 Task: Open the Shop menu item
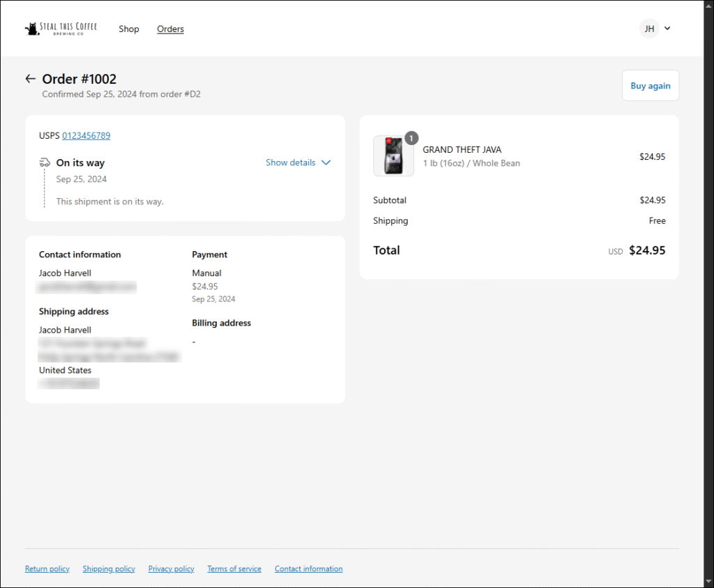point(129,29)
